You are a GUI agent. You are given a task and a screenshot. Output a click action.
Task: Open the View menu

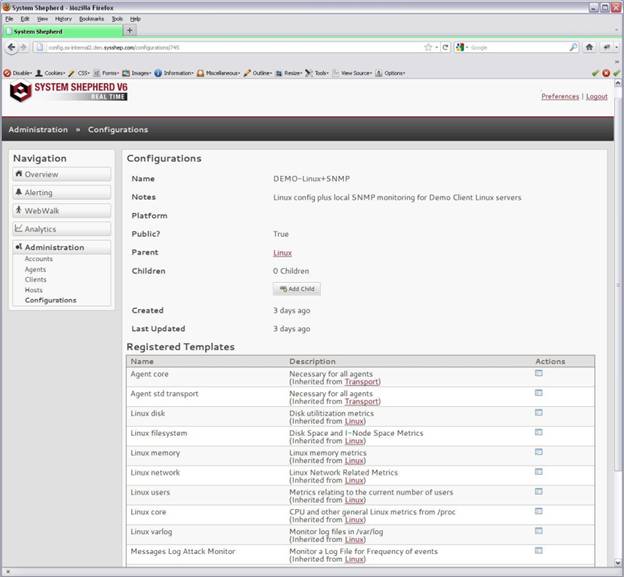coord(42,19)
